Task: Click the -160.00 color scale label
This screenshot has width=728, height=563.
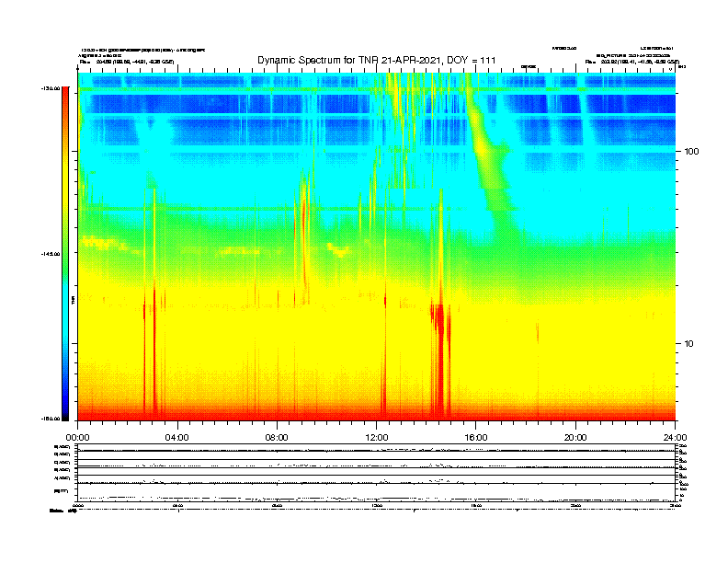Action: [x=51, y=419]
